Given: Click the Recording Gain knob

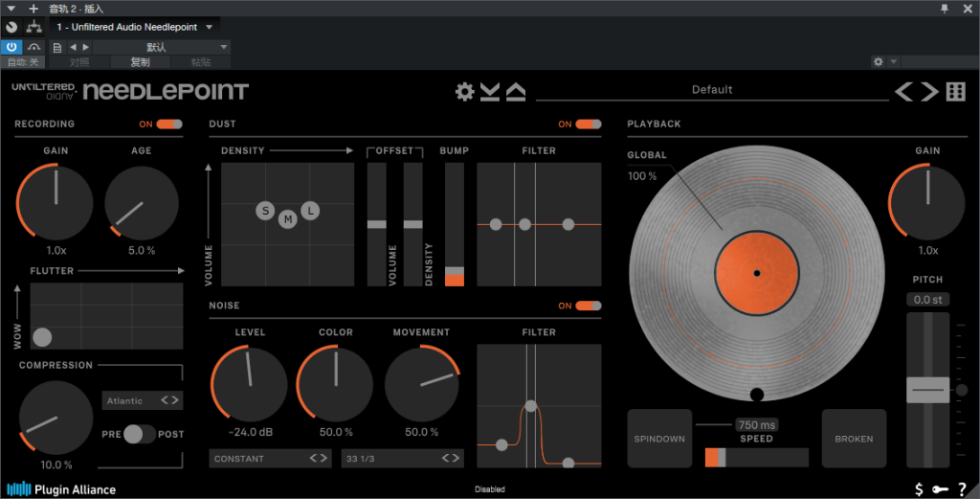Looking at the screenshot, I should [56, 202].
